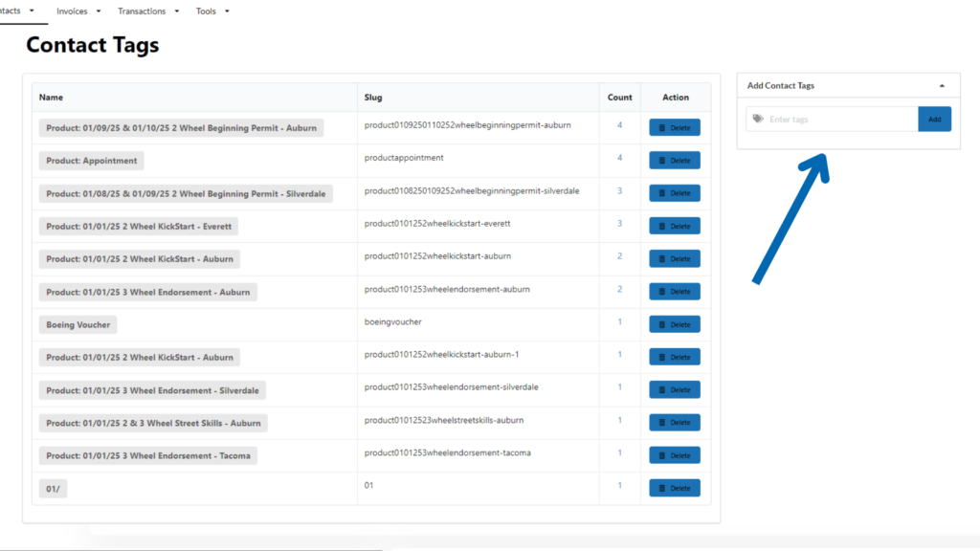This screenshot has height=551, width=980.
Task: Open the Contacts menu
Action: pyautogui.click(x=14, y=11)
